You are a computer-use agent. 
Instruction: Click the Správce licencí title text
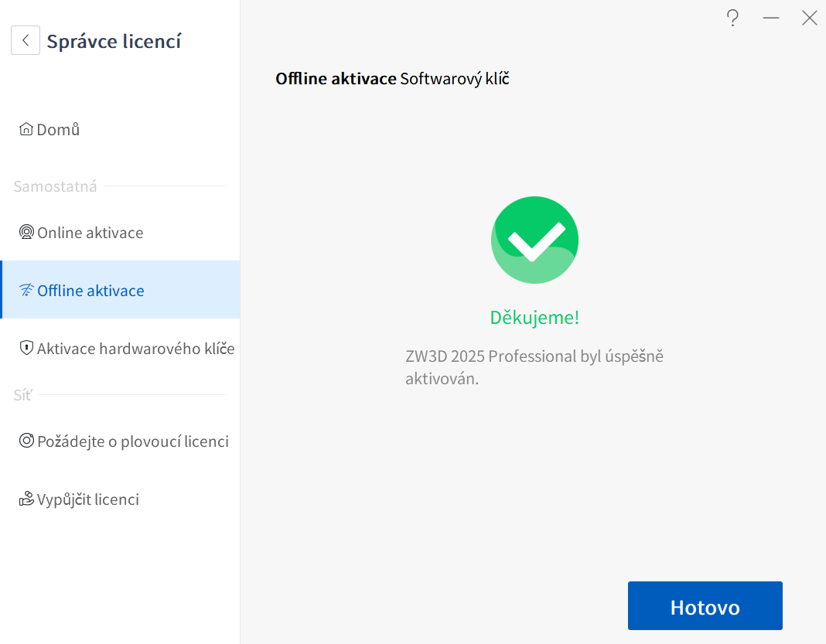pos(114,40)
